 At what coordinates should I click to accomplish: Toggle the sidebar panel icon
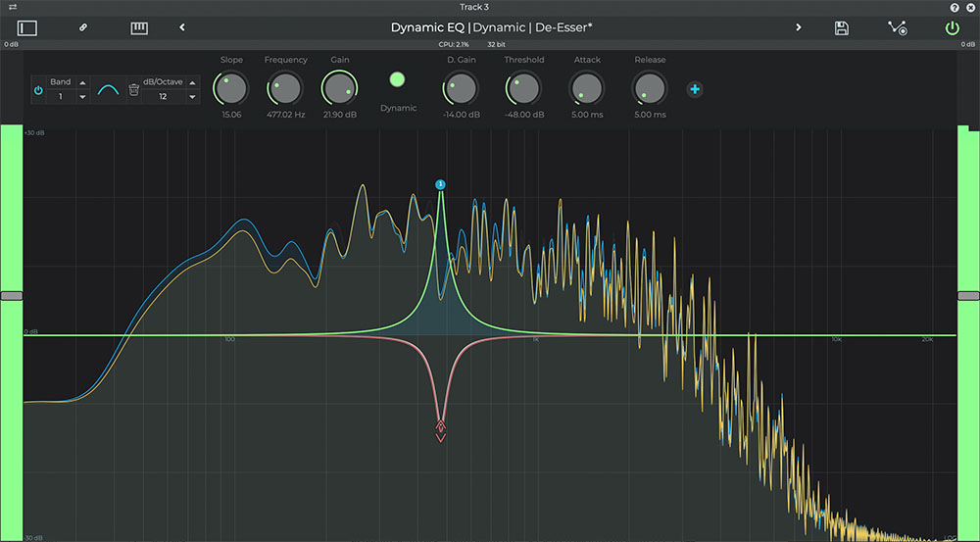tap(26, 28)
